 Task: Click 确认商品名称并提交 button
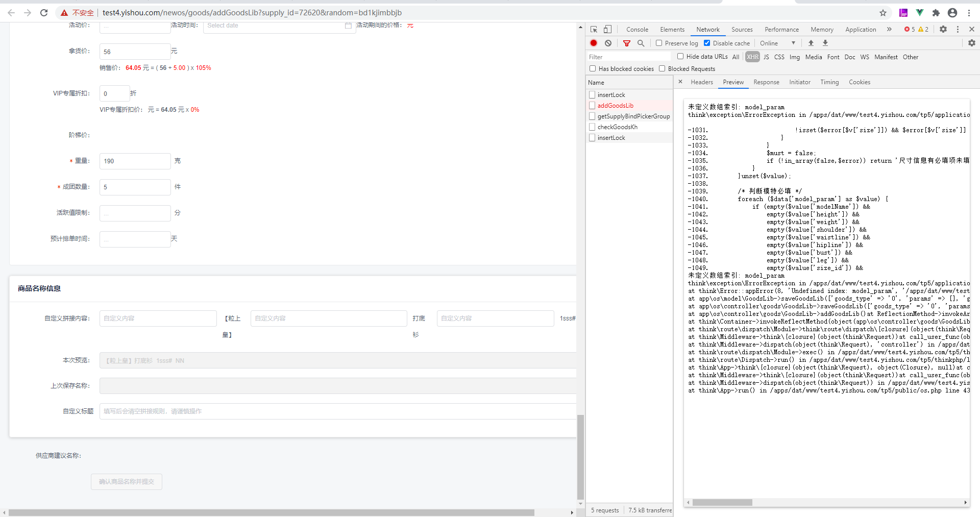(127, 482)
